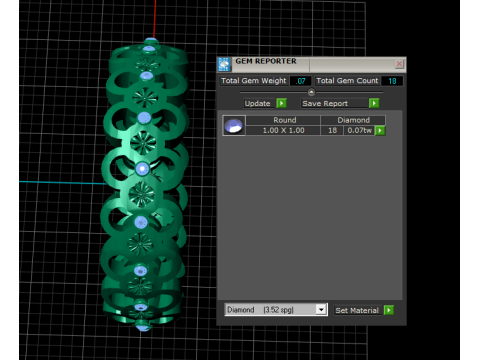Open the Diamond material dropdown

tap(321, 310)
